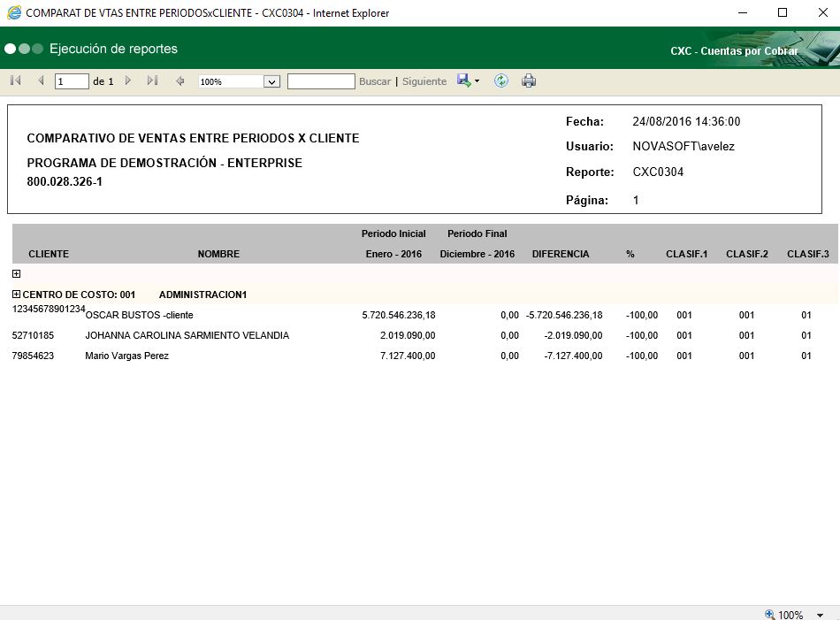Click the ADMINISTRACION1 cost center name
The image size is (840, 620).
pyautogui.click(x=203, y=295)
